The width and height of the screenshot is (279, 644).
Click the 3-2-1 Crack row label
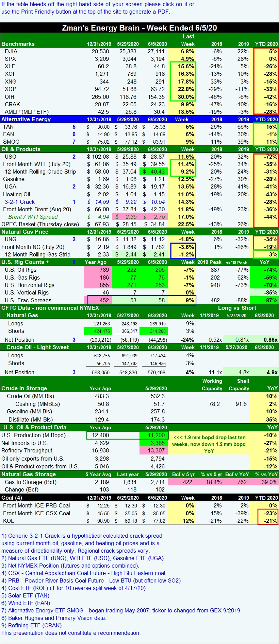(20, 202)
